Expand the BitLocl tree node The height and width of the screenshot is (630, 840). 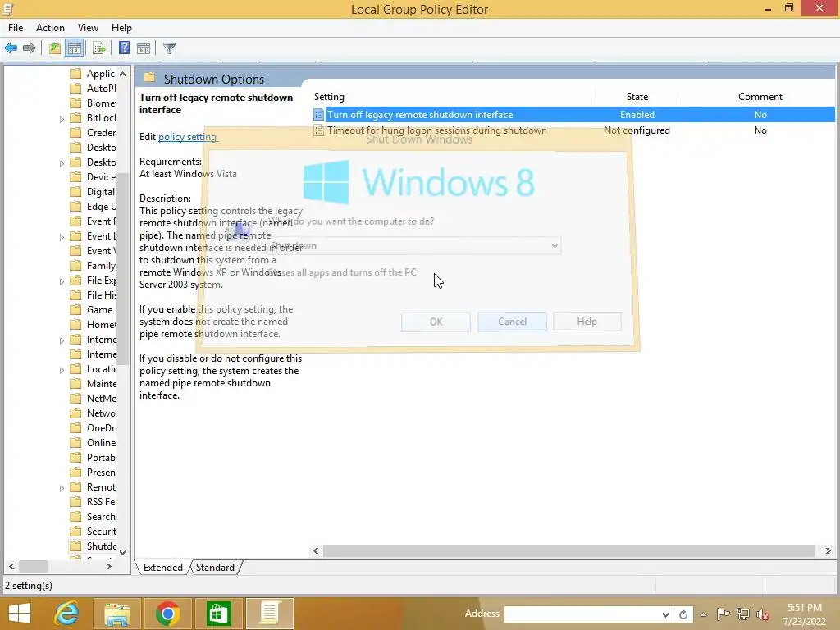[62, 118]
